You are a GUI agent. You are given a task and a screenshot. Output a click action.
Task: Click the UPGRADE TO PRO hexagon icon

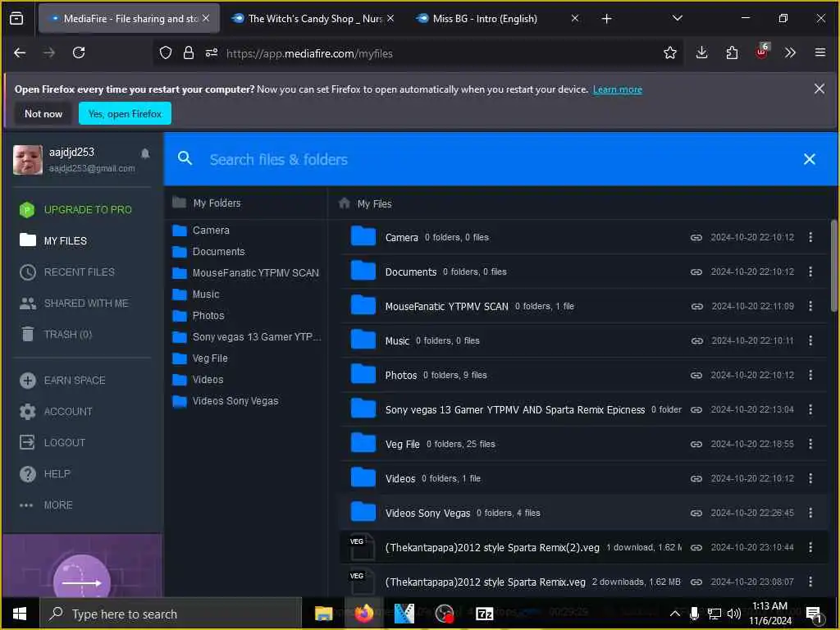pos(27,209)
